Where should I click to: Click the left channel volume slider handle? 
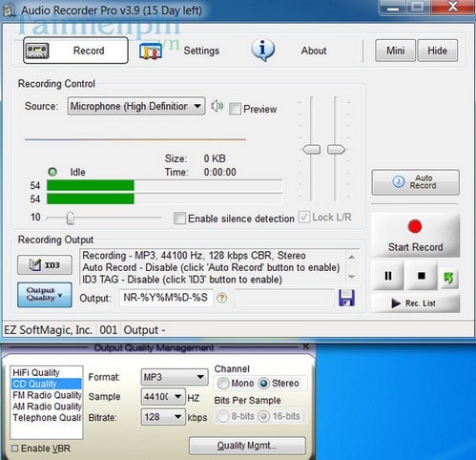click(x=311, y=149)
